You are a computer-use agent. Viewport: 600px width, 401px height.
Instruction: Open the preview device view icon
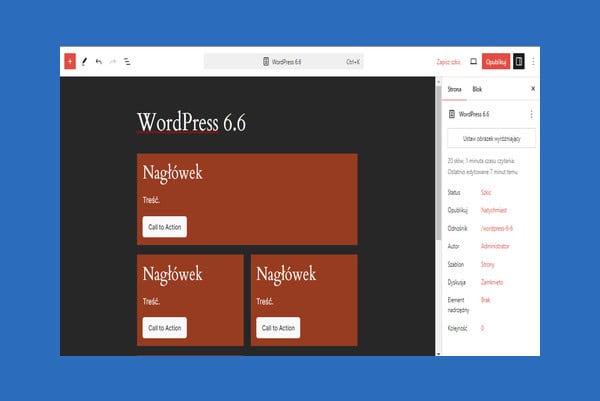pyautogui.click(x=473, y=61)
